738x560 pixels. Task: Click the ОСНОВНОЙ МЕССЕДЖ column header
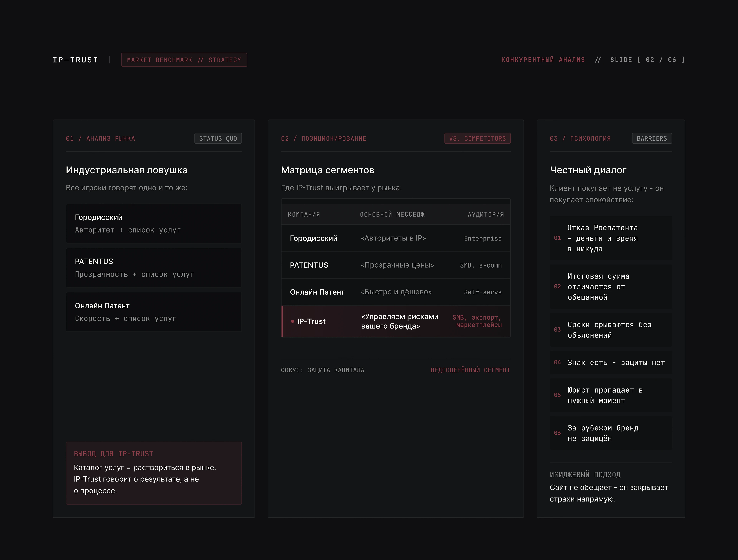point(392,214)
